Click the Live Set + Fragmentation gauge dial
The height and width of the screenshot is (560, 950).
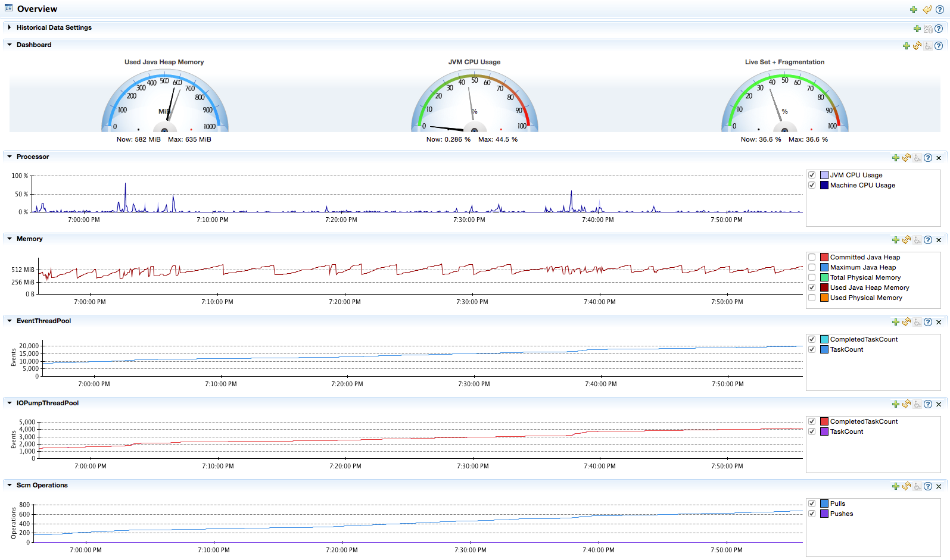coord(785,101)
